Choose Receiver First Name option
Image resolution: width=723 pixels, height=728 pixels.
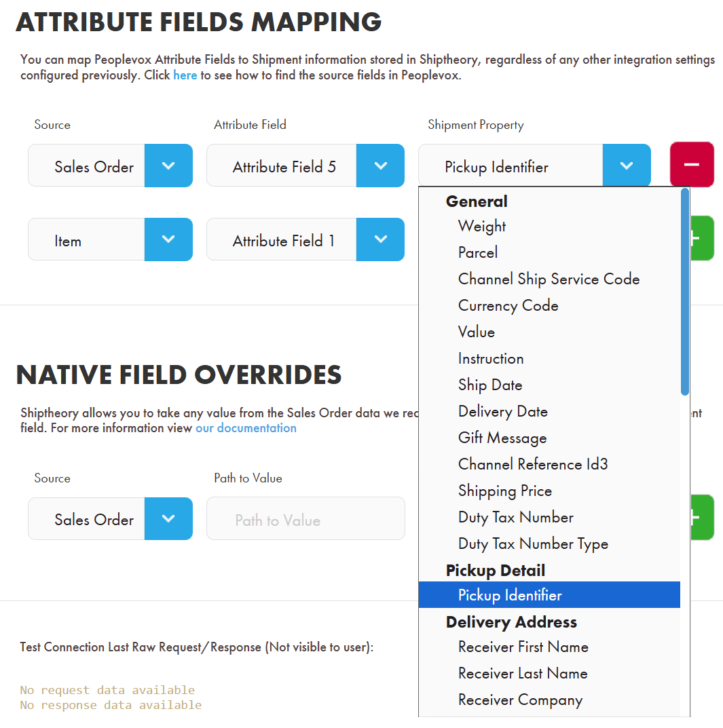point(549,647)
